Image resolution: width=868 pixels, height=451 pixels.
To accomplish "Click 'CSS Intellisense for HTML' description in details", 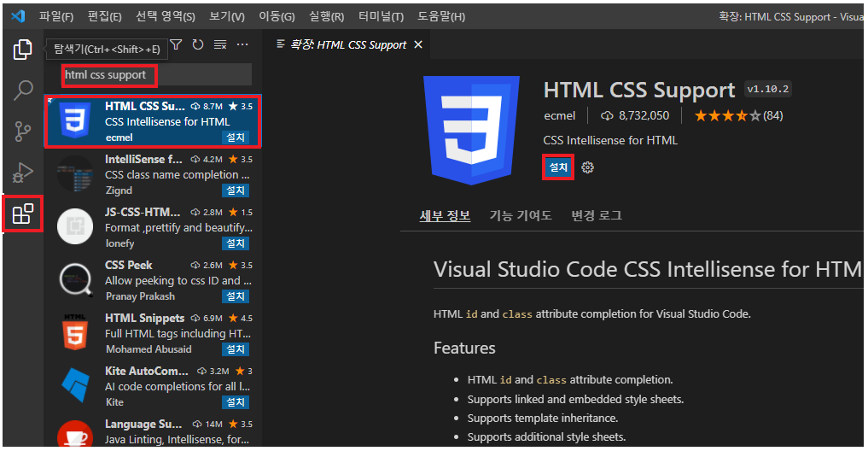I will pos(610,141).
